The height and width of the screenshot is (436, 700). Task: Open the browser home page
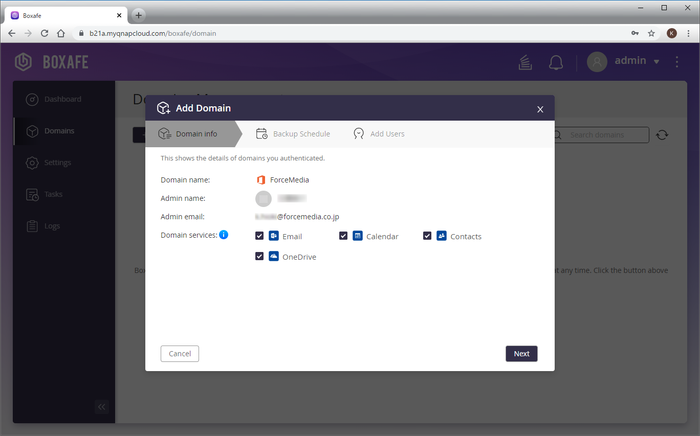coord(61,33)
